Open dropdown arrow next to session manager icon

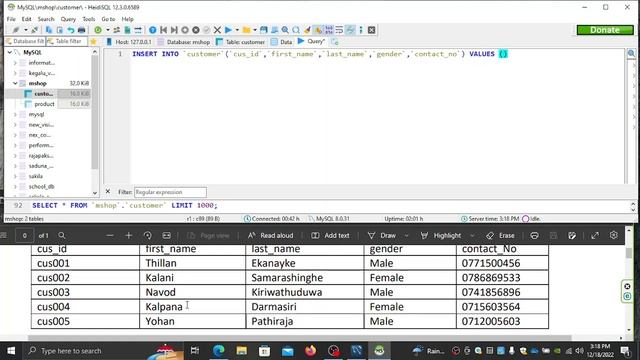click(26, 30)
